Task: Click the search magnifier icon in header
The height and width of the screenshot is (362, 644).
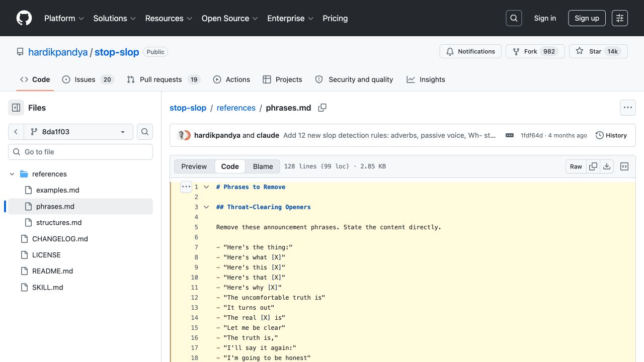Action: [514, 18]
